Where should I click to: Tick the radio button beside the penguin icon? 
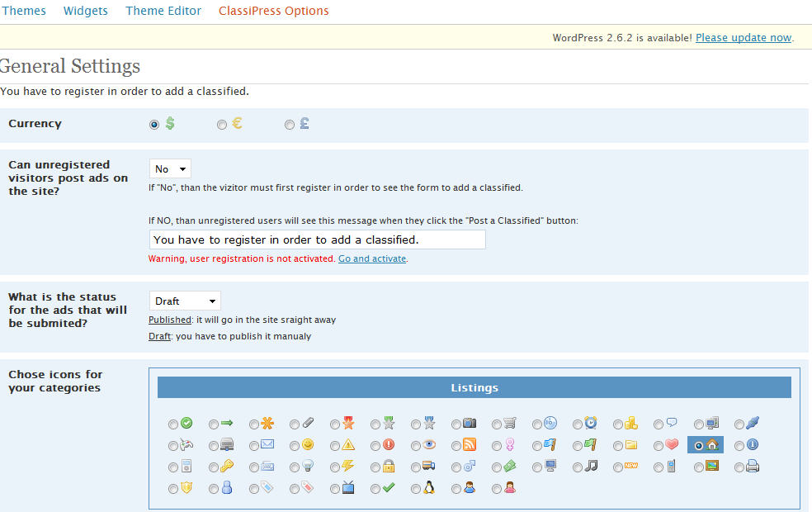(415, 489)
